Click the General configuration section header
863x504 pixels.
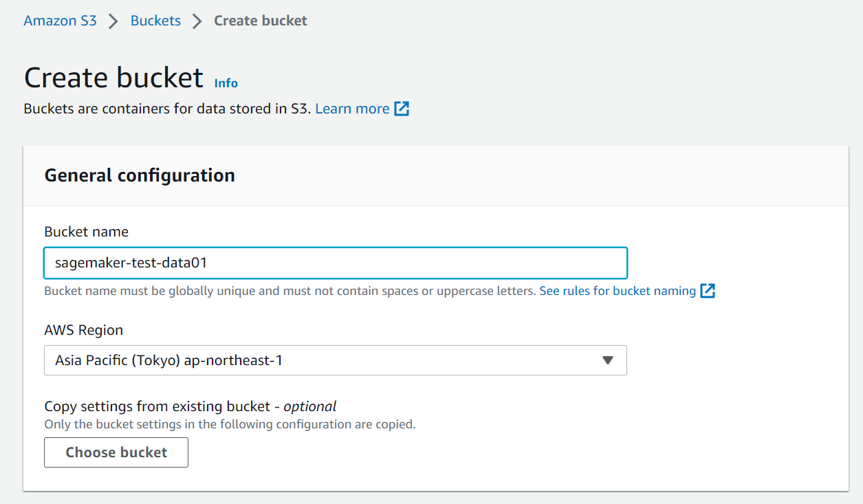pos(140,175)
